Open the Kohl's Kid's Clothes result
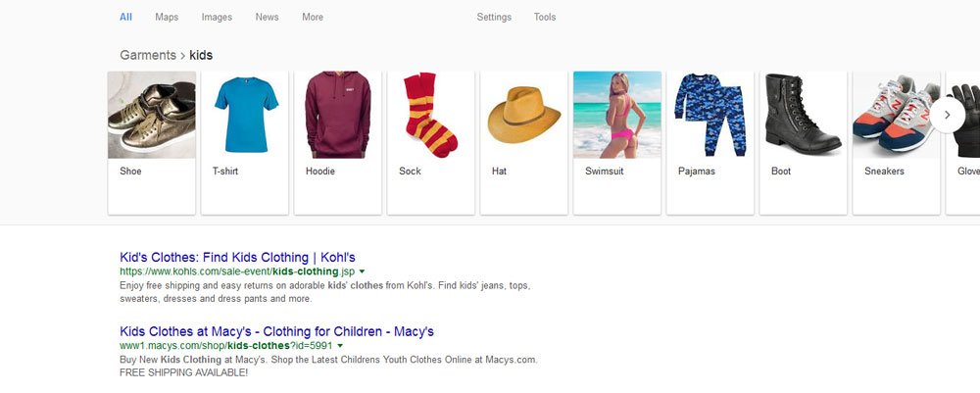980x393 pixels. tap(237, 258)
